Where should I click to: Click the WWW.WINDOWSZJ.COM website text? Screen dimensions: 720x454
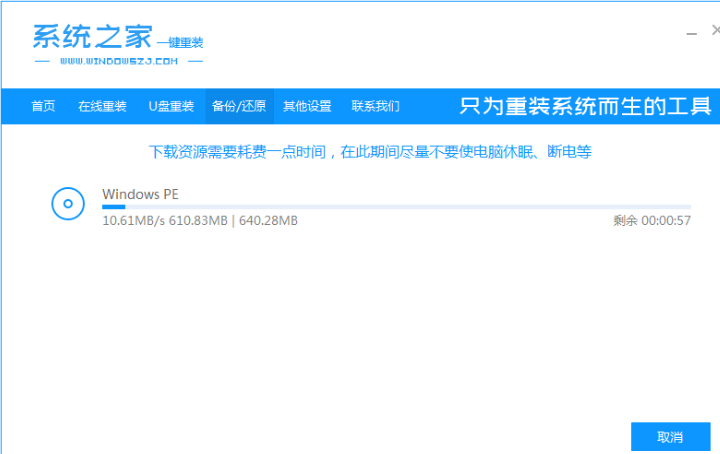click(x=119, y=62)
